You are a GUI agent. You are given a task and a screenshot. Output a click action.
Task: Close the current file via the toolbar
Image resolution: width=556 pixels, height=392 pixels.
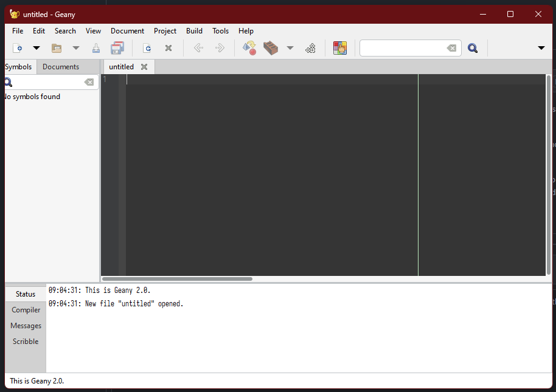(168, 47)
